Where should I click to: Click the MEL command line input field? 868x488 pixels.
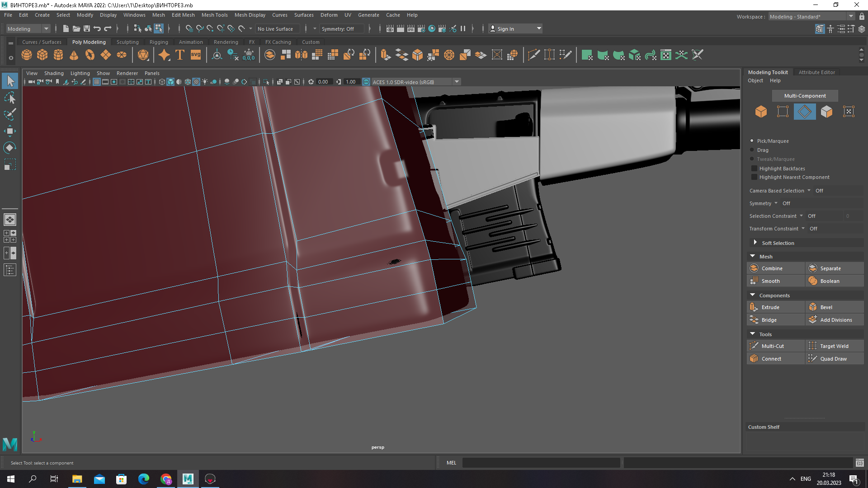click(x=541, y=463)
